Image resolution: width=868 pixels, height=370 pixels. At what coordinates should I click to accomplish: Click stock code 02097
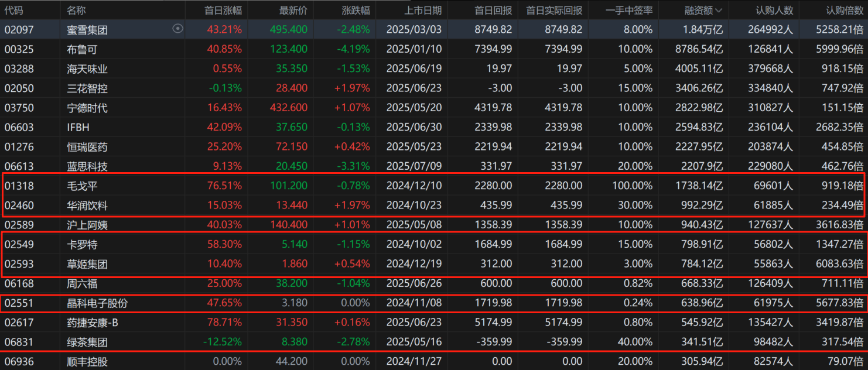pyautogui.click(x=19, y=29)
